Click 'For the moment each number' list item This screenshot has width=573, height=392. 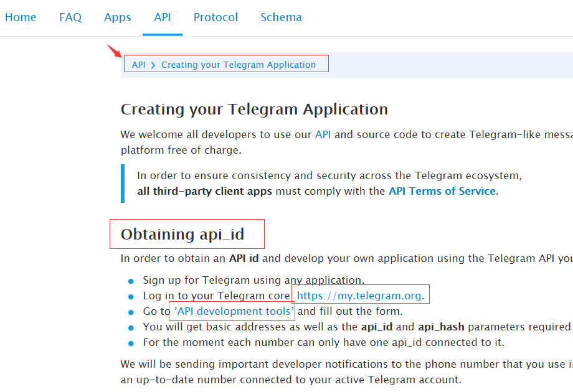323,342
